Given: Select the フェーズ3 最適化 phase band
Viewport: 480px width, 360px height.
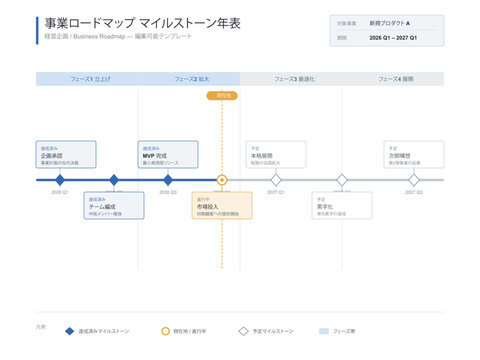Looking at the screenshot, I should point(291,79).
